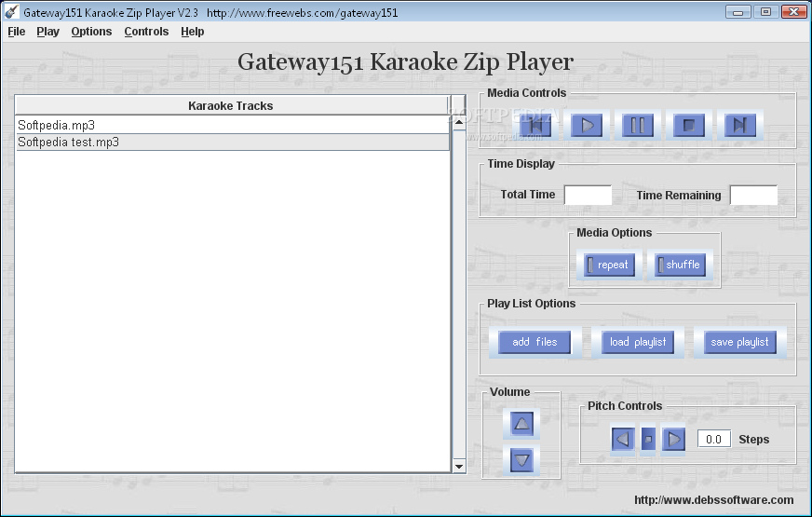This screenshot has height=517, width=812.
Task: Select the Softpedia.mp3 track
Action: point(233,125)
